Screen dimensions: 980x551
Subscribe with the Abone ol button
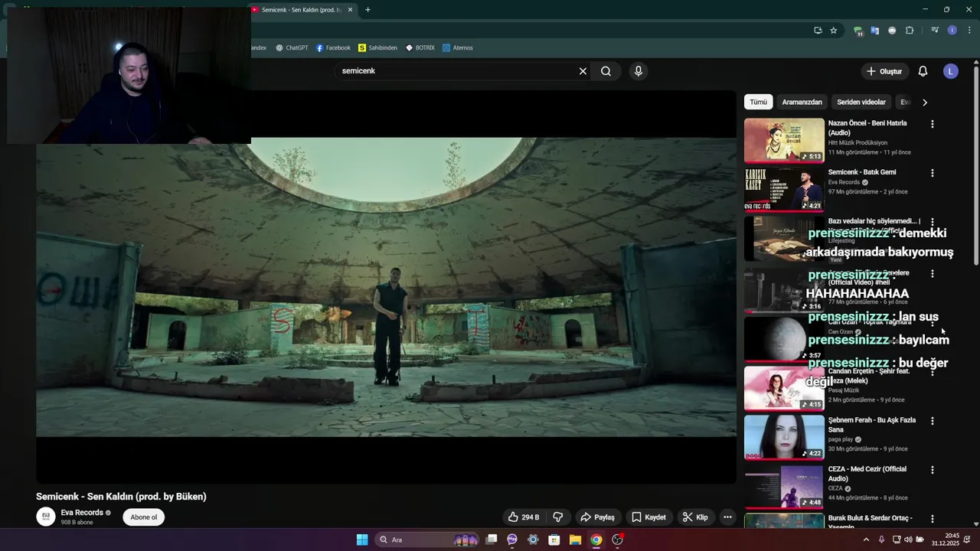[144, 517]
